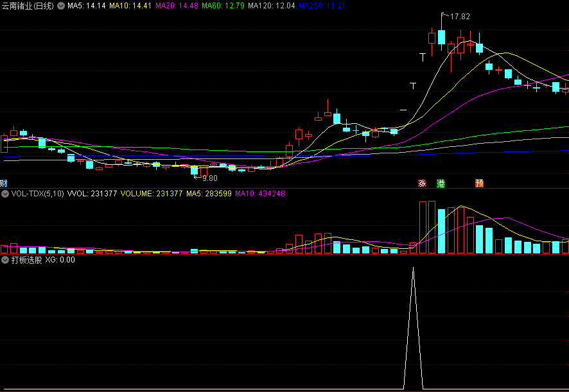
Task: Click the MA5: 14.14 label
Action: click(86, 6)
